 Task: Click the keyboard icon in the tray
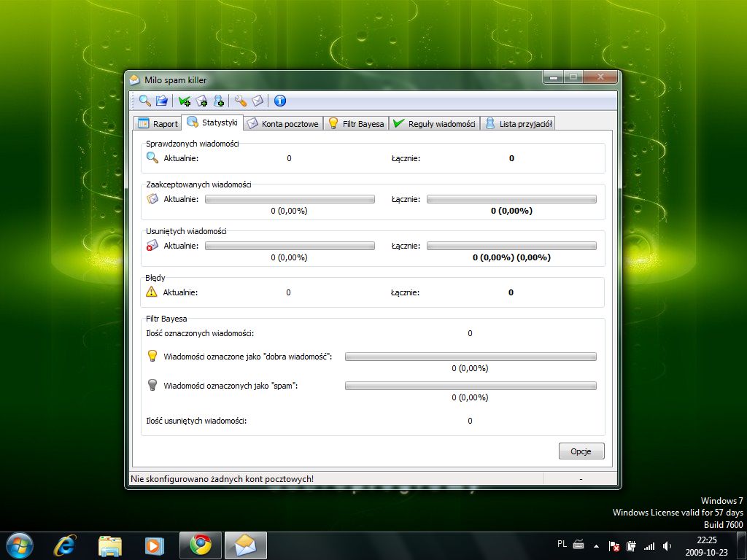(x=578, y=544)
